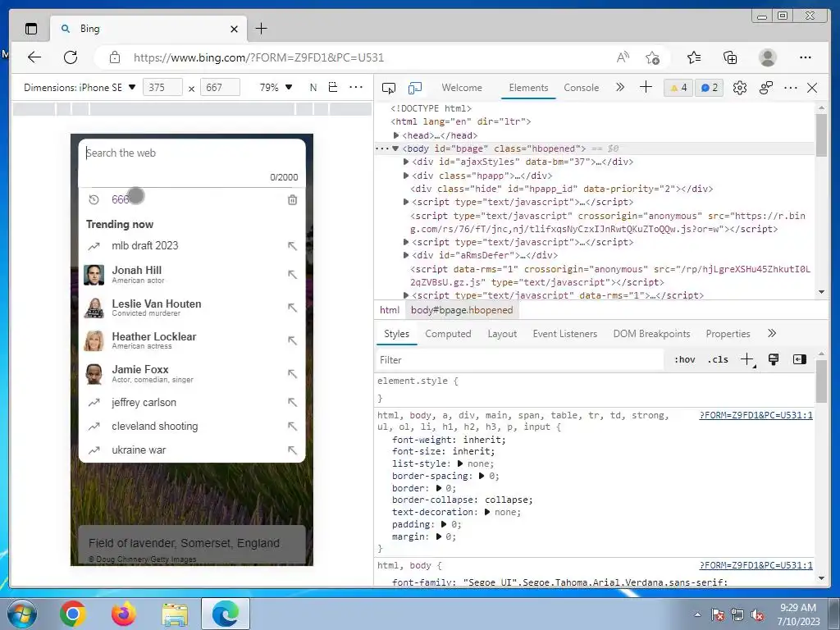Toggle rendering emulations paintbrush icon
This screenshot has height=630, width=840.
773,359
